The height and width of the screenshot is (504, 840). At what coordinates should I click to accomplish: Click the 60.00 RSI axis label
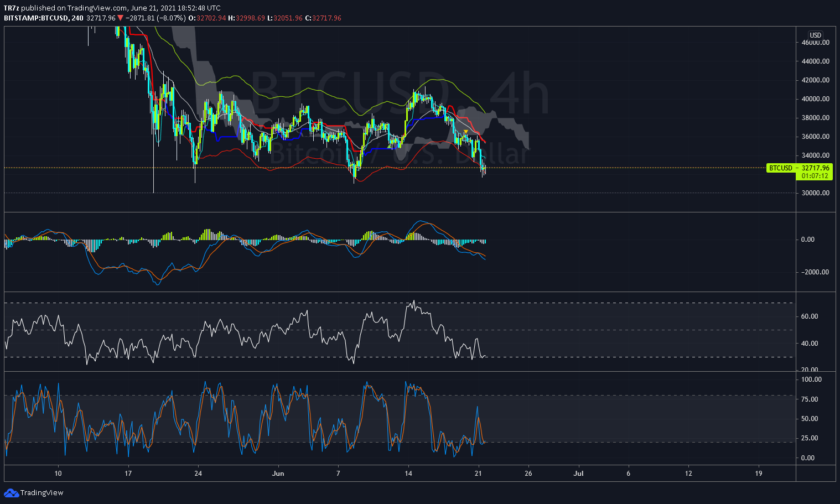click(x=810, y=316)
